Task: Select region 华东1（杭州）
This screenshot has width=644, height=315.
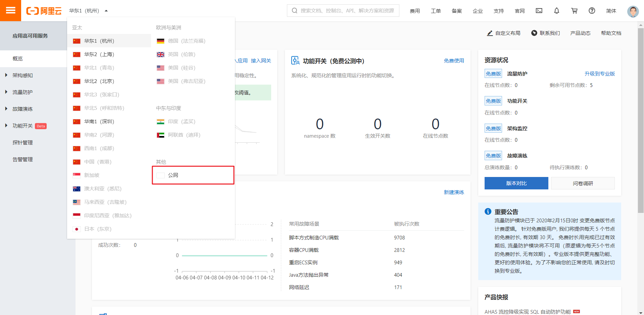Action: [x=109, y=41]
